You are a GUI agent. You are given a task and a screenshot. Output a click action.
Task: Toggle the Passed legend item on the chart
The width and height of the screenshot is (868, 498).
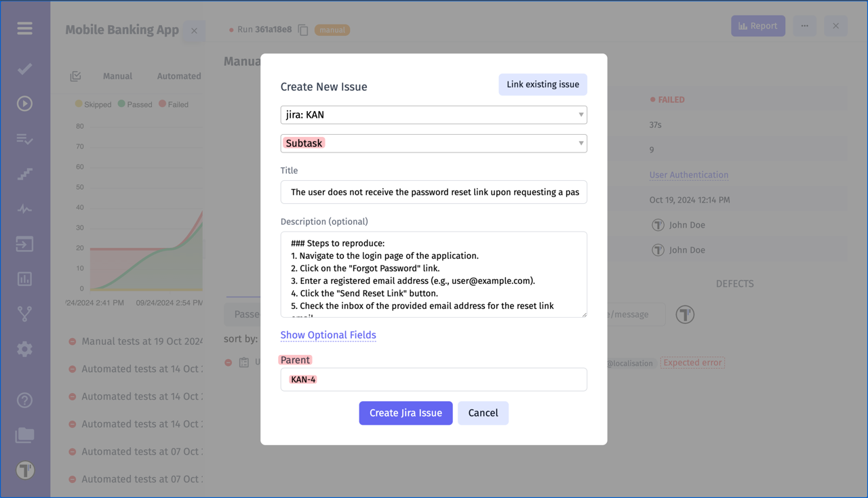(x=135, y=104)
